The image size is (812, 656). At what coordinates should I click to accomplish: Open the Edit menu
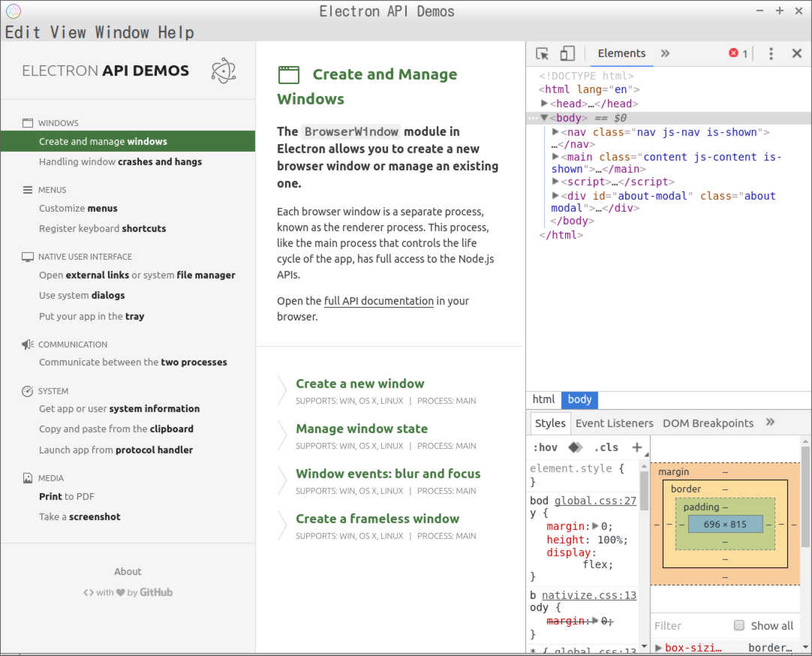click(23, 32)
